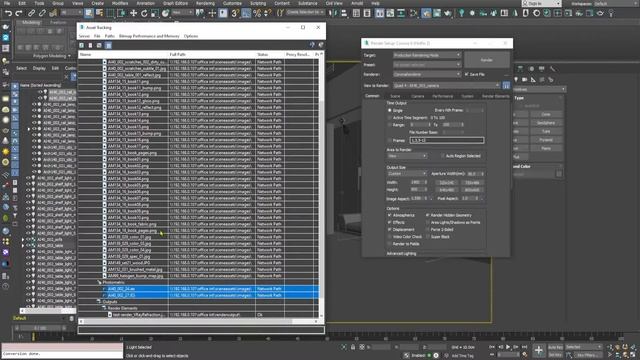Toggle the Percent Snap icon
Image resolution: width=640 pixels, height=360 pixels.
click(x=257, y=13)
